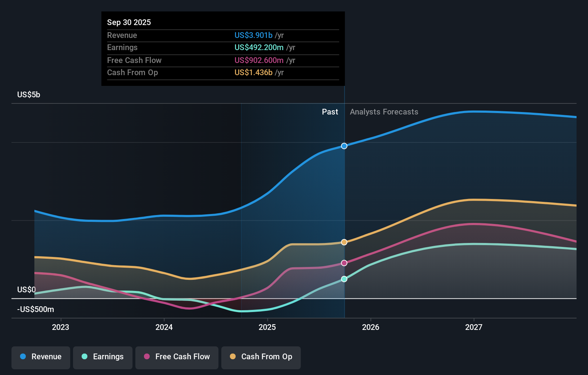Click the US$3.901b revenue value link
The image size is (588, 375).
pos(254,35)
